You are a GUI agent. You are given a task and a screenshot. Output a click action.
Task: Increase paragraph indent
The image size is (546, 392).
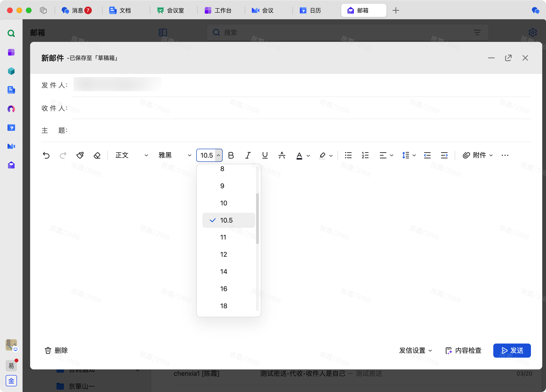click(x=444, y=155)
